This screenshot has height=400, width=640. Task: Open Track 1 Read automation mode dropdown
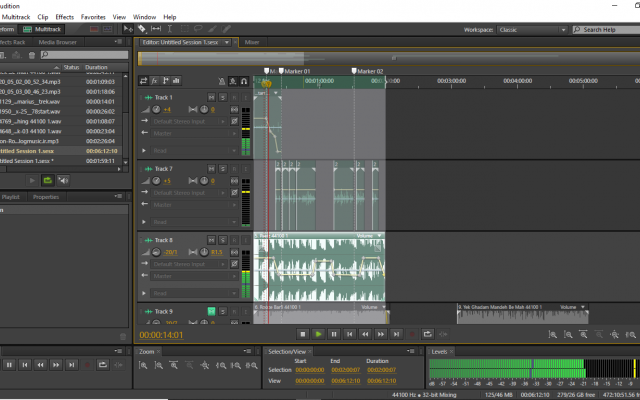click(194, 151)
